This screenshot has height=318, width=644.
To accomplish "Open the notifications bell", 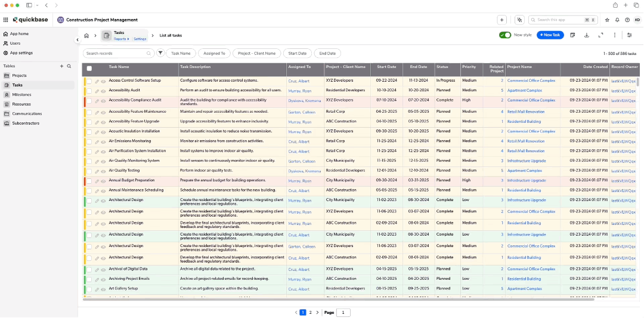I will (617, 20).
